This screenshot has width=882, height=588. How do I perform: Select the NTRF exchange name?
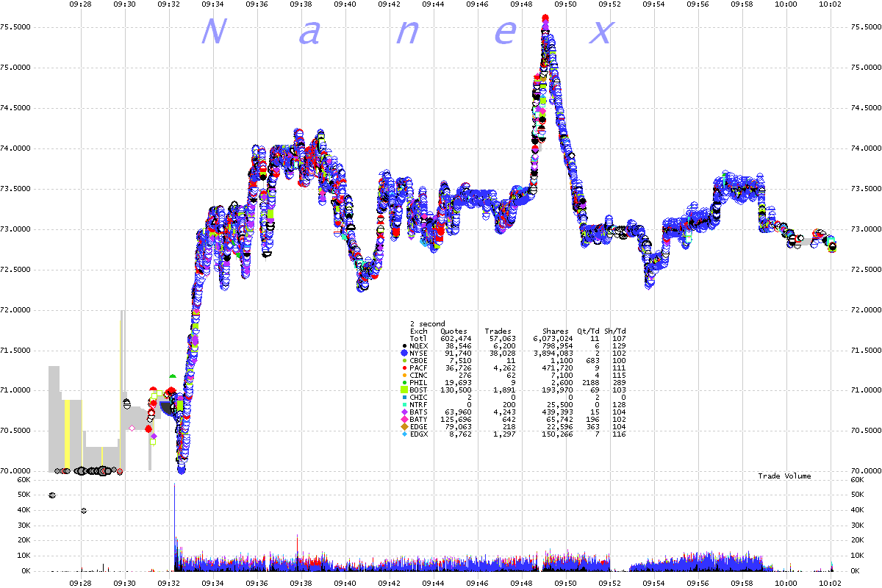418,405
